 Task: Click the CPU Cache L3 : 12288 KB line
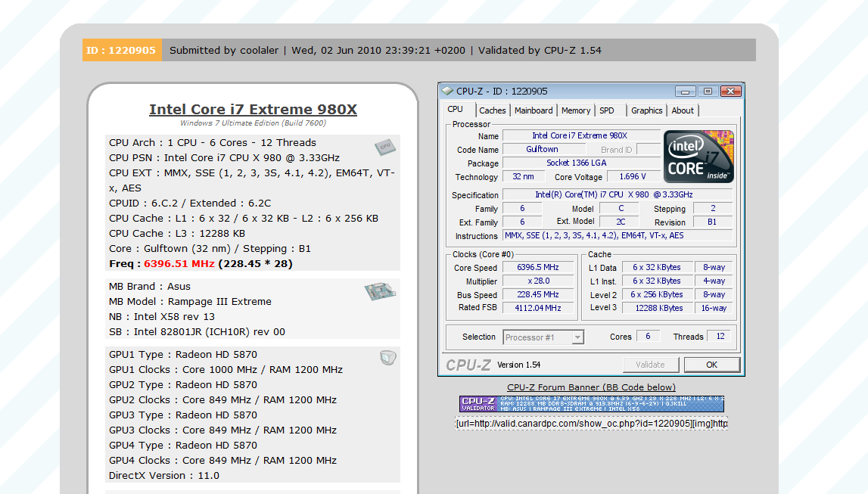point(177,234)
